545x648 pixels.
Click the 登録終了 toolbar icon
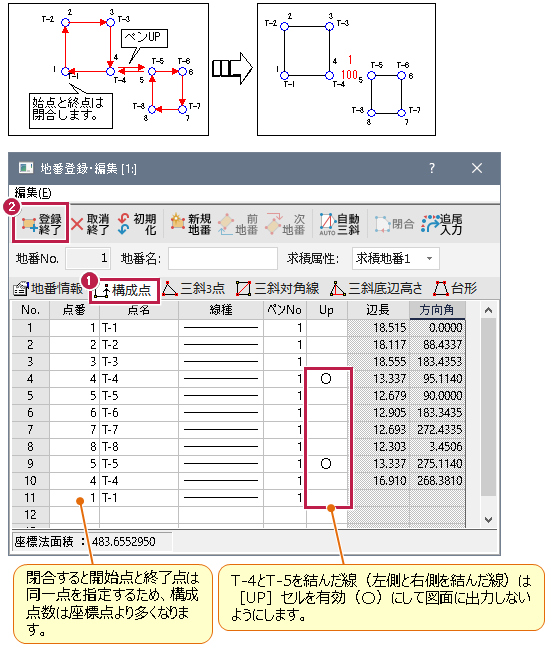(41, 224)
